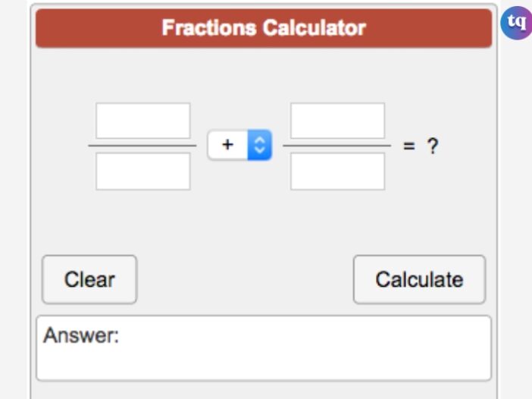Click the plus sign in operator box

tap(227, 145)
